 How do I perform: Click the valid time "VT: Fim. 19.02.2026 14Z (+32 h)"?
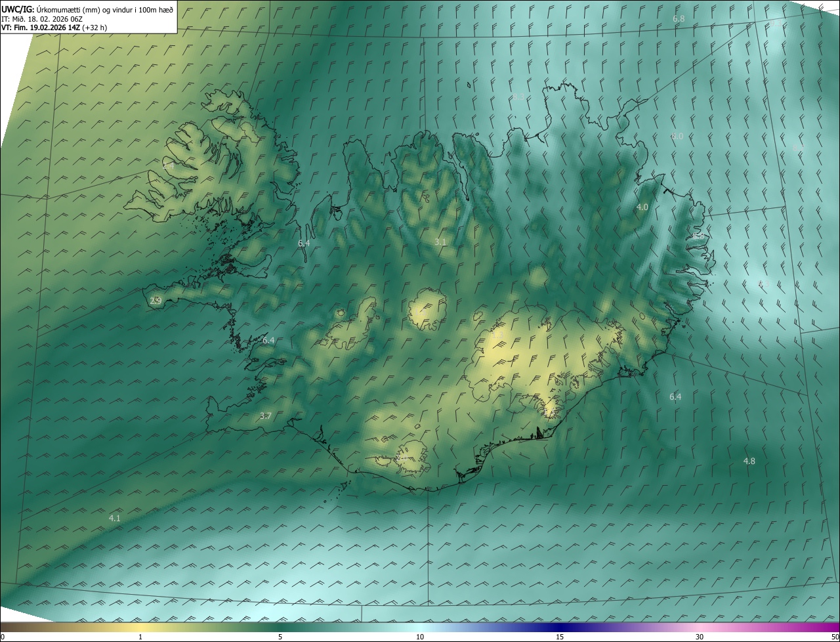pos(54,28)
